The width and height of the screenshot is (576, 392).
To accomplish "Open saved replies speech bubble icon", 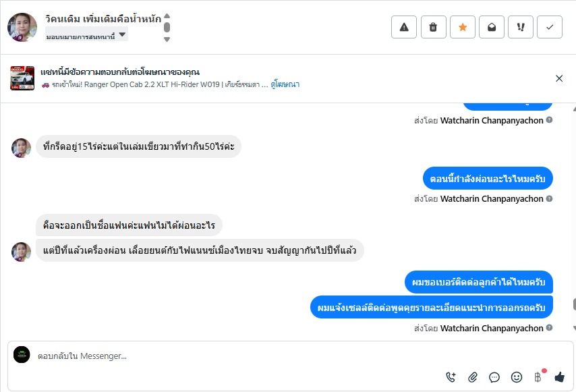I will pyautogui.click(x=494, y=377).
